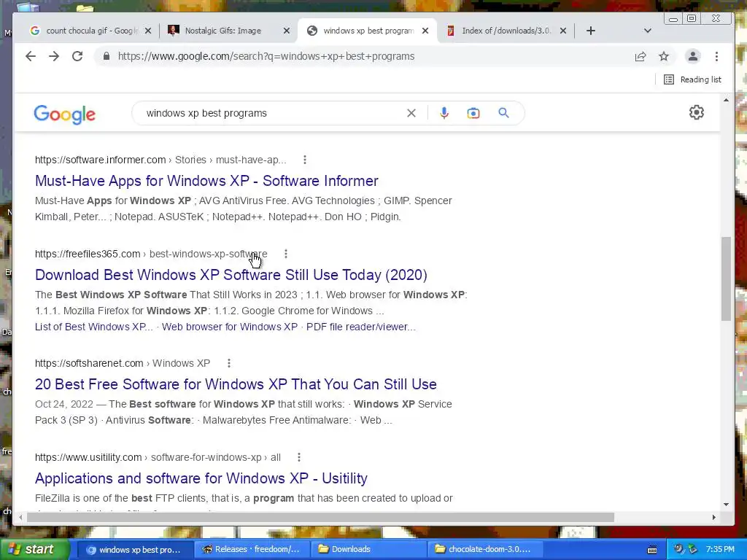Follow the List of Best Windows XP sublink
This screenshot has width=747, height=560.
pyautogui.click(x=94, y=327)
